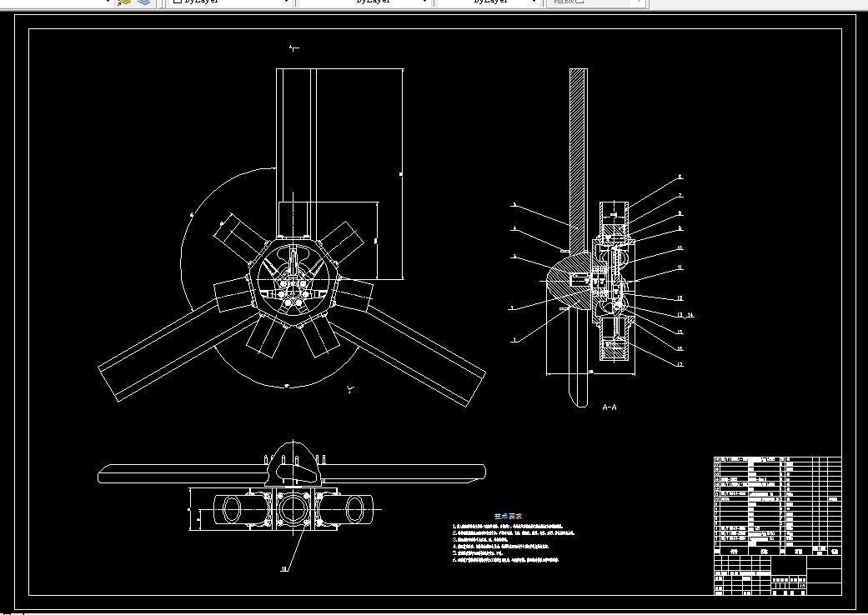Select part callout number 7

coord(680,195)
